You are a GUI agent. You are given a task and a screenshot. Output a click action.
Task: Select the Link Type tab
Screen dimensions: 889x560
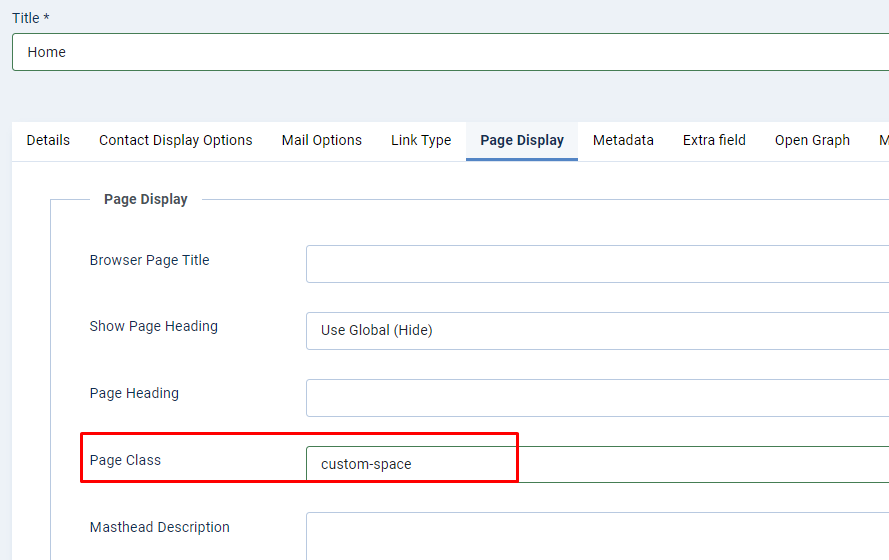tap(421, 140)
